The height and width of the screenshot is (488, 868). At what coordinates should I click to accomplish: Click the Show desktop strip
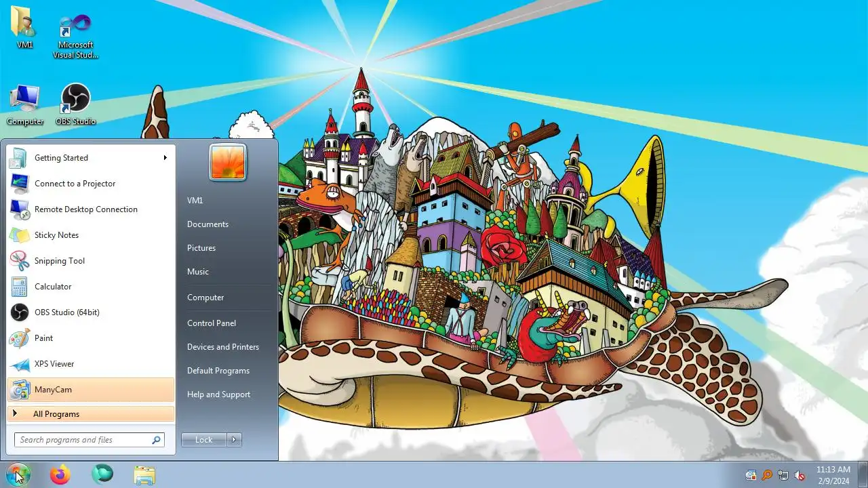pos(863,475)
